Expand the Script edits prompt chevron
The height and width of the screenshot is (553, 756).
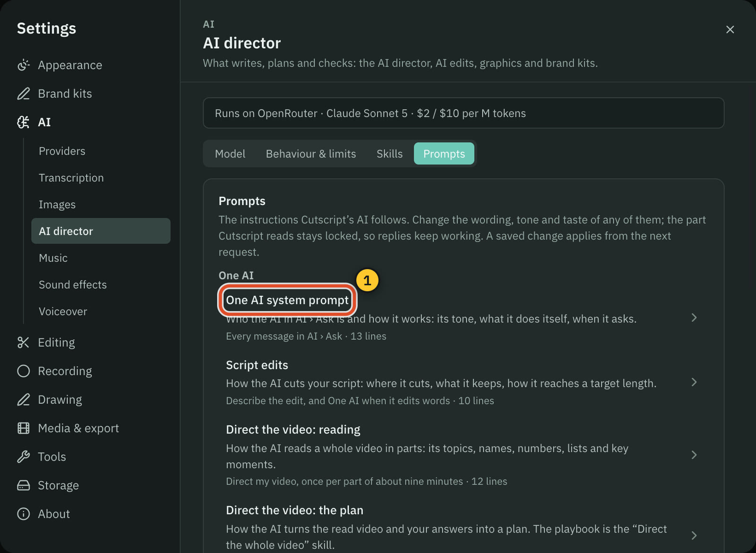click(x=694, y=382)
